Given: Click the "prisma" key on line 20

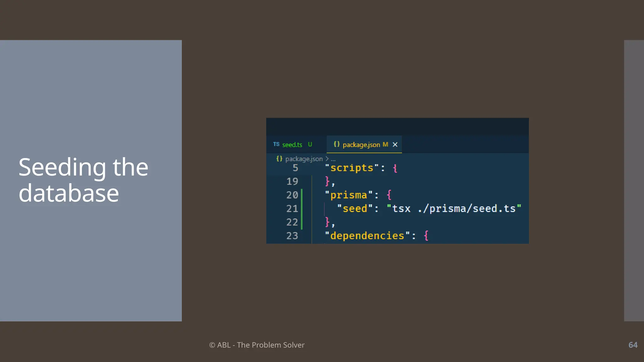Looking at the screenshot, I should pos(348,195).
